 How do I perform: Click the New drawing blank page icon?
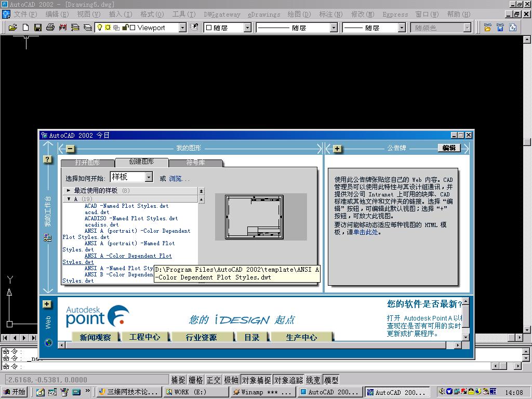[x=25, y=28]
